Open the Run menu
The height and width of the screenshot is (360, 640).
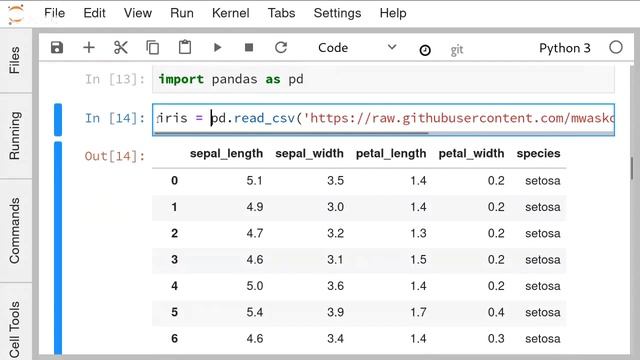(x=182, y=13)
